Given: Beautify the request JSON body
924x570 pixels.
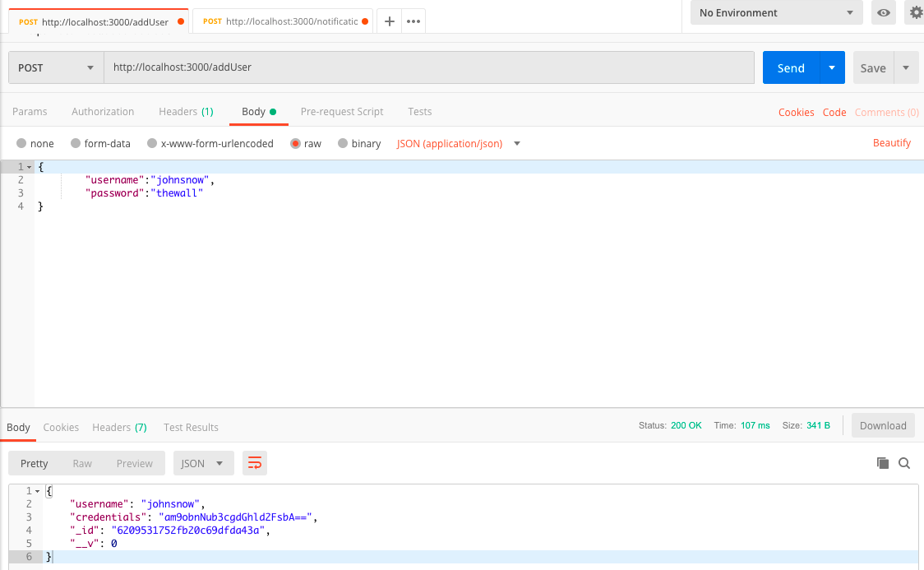Looking at the screenshot, I should pyautogui.click(x=892, y=142).
